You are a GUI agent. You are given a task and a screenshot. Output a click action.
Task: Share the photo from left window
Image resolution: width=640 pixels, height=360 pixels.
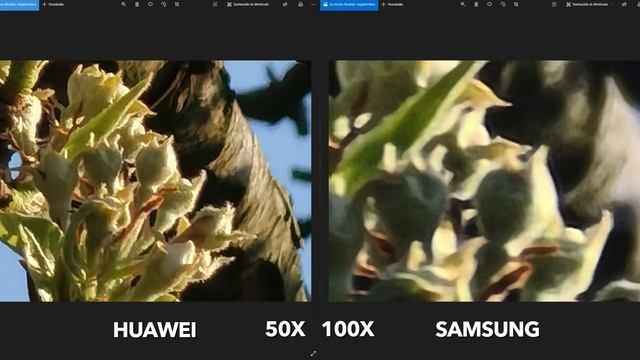pyautogui.click(x=285, y=4)
